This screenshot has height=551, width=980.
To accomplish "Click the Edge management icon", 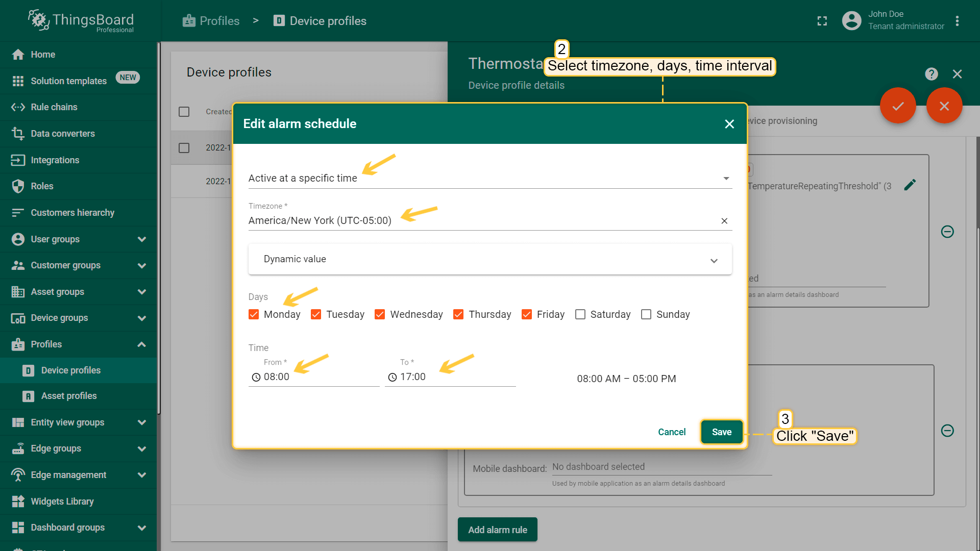I will (18, 475).
